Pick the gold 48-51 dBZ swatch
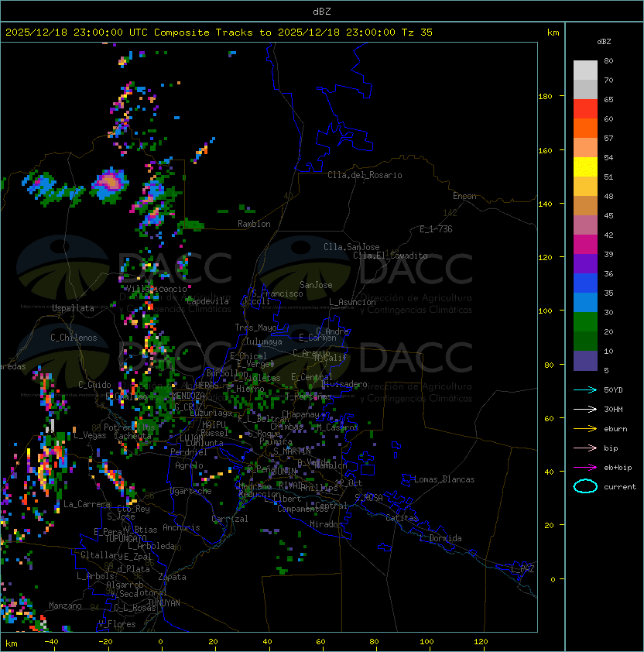 (585, 187)
